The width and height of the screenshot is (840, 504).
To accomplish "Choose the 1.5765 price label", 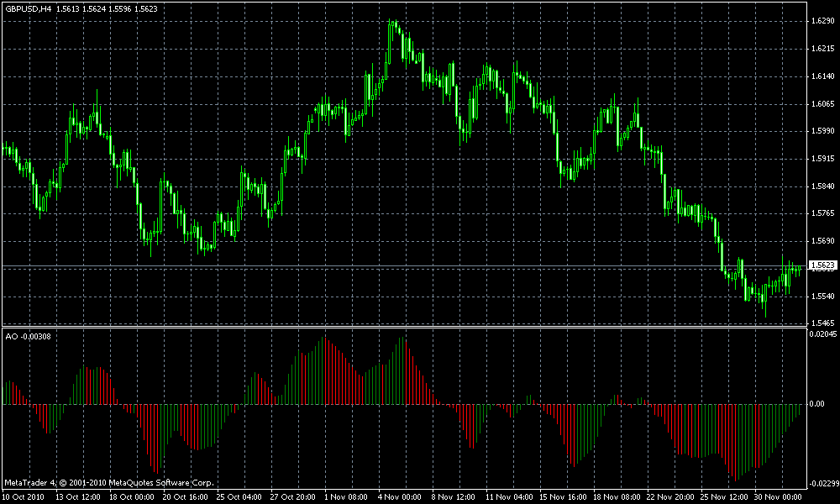I will pos(823,213).
